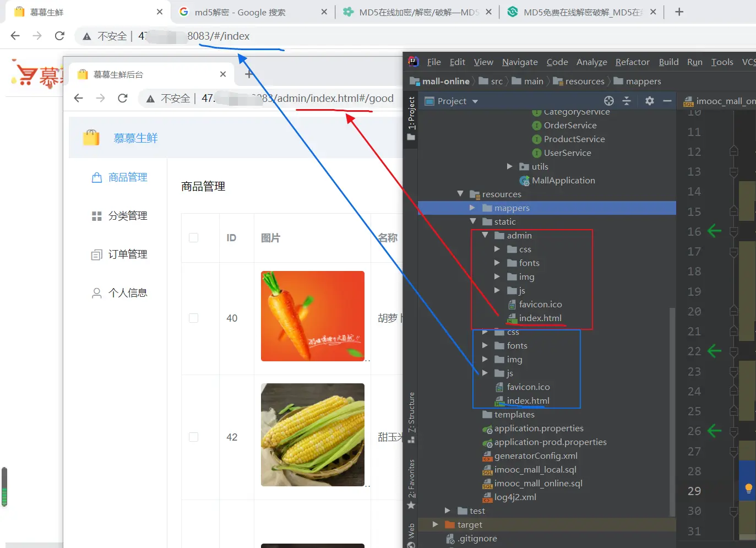Open the File menu in IntelliJ
This screenshot has width=756, height=548.
point(434,62)
